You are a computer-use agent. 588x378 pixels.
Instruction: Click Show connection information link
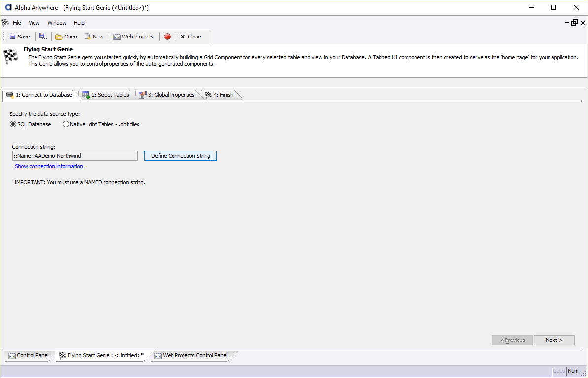pos(49,166)
